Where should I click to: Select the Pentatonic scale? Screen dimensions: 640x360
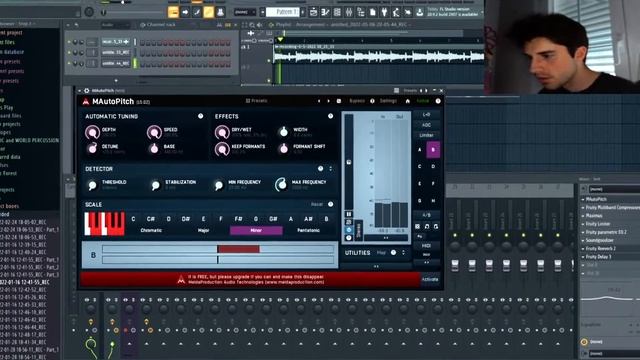[308, 231]
